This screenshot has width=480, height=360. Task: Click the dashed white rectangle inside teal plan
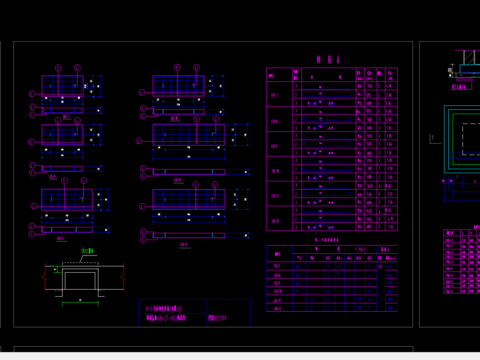(x=471, y=139)
